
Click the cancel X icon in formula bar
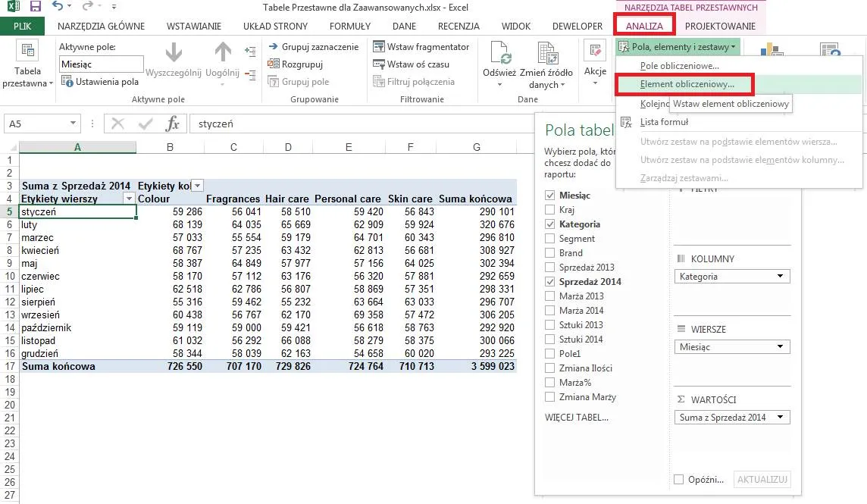(x=117, y=124)
